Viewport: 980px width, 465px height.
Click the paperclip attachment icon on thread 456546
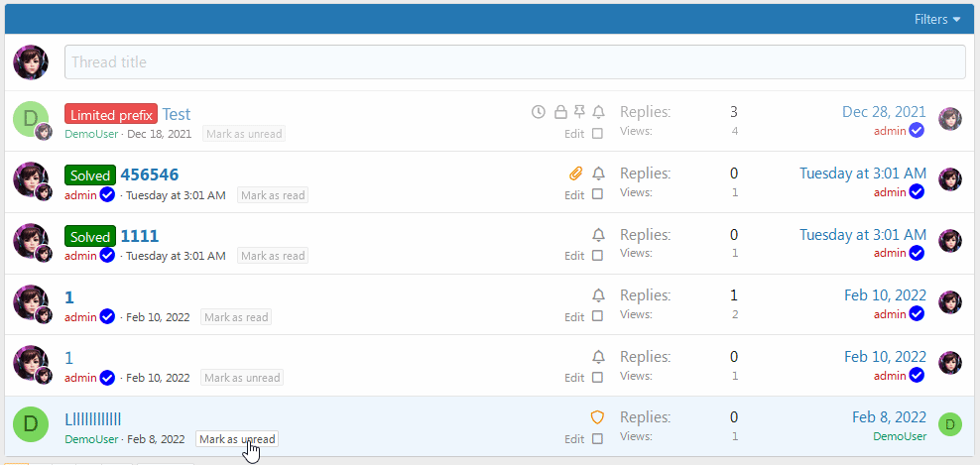tap(576, 174)
